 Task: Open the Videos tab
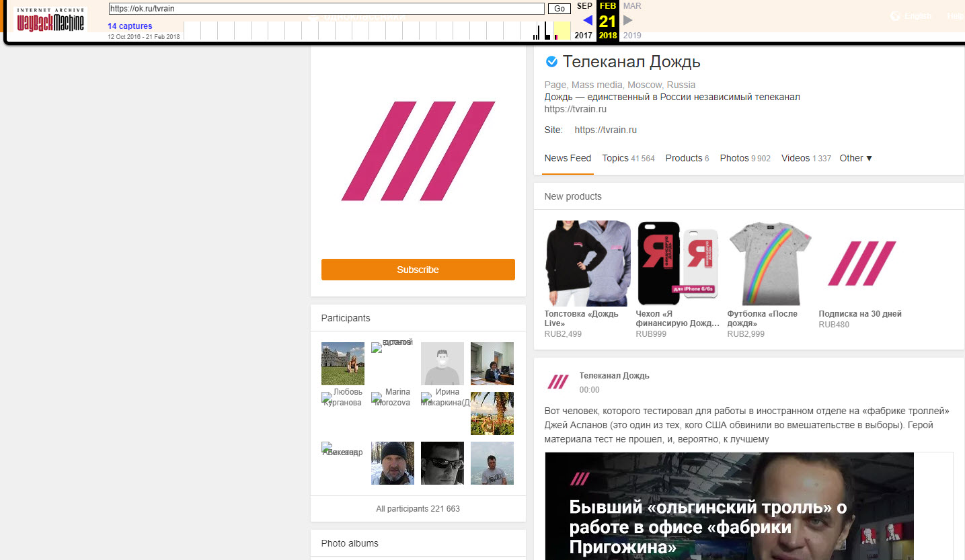(x=806, y=158)
